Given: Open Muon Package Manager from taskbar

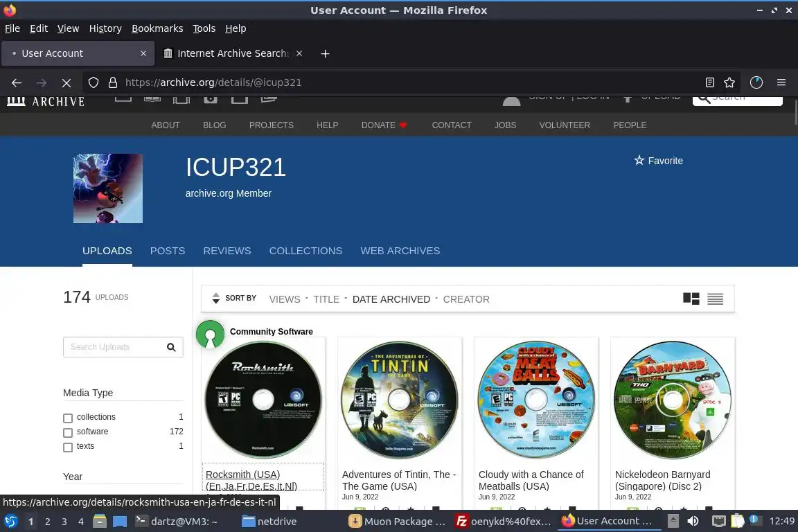Looking at the screenshot, I should [x=397, y=522].
